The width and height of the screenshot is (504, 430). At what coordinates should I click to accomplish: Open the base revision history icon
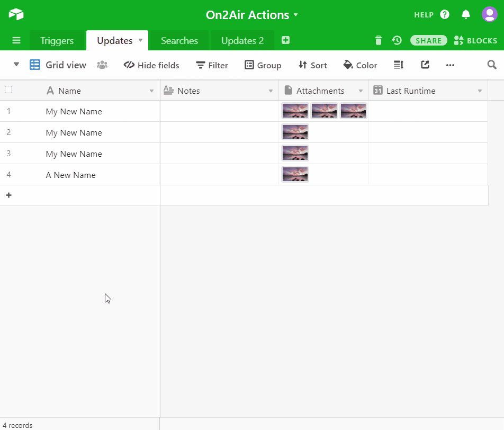click(x=397, y=40)
